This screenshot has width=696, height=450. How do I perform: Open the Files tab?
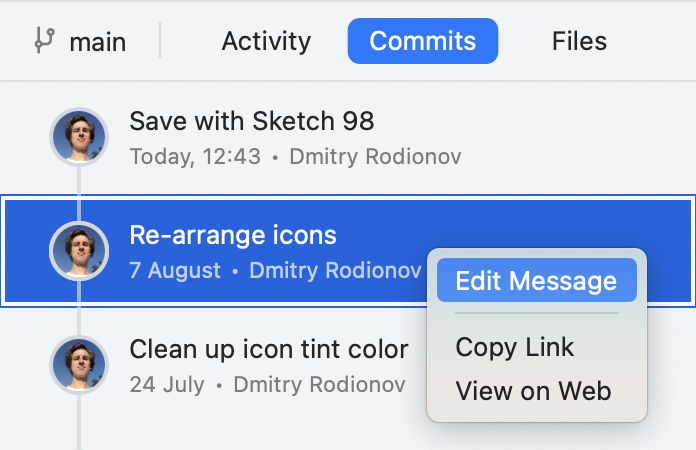coord(579,41)
